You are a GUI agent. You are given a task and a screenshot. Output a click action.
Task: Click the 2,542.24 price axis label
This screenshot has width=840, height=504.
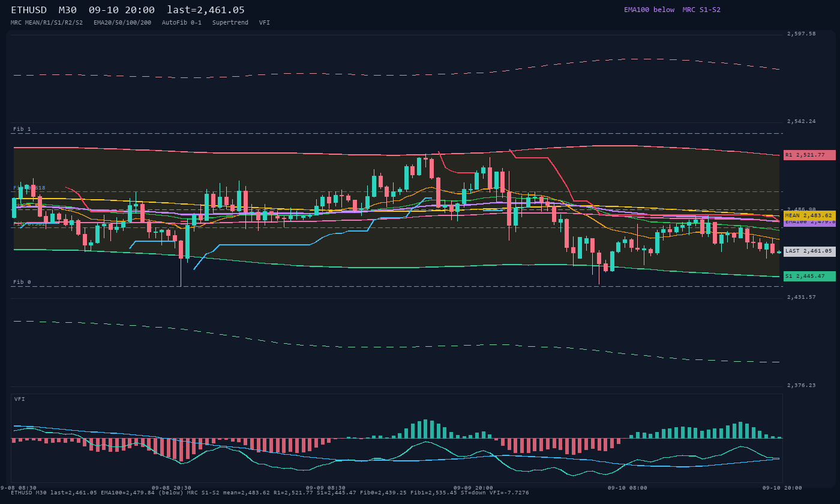(801, 121)
